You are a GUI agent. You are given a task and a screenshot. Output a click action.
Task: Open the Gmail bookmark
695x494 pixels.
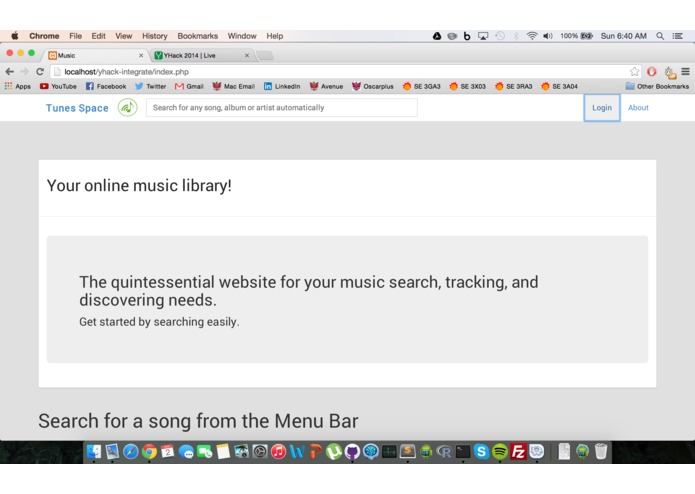pyautogui.click(x=189, y=86)
